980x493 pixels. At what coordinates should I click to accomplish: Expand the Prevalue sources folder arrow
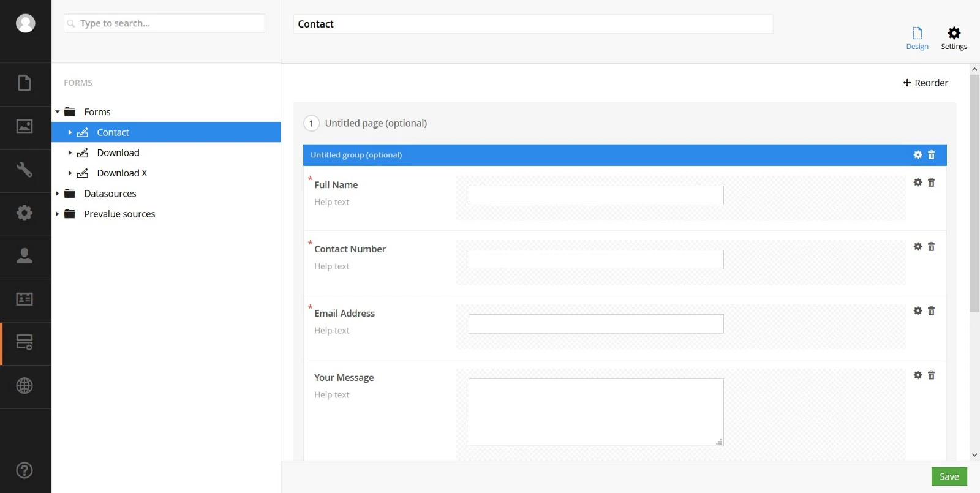tap(58, 214)
